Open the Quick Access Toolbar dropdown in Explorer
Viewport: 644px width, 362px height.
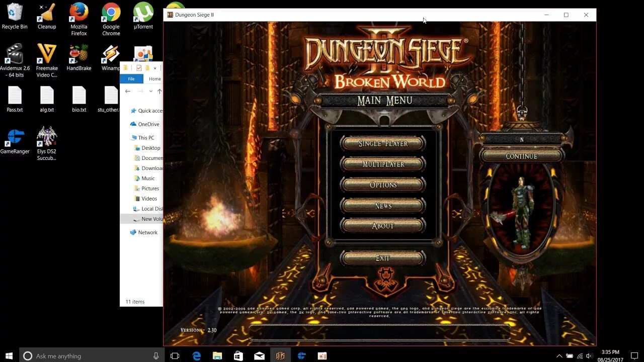[155, 68]
